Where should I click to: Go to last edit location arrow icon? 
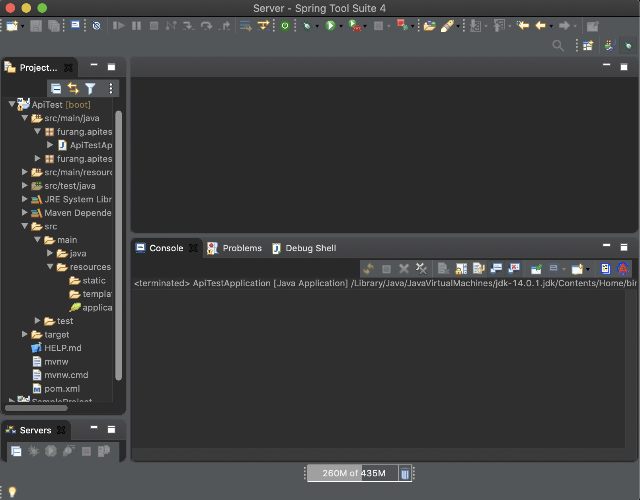[x=522, y=26]
